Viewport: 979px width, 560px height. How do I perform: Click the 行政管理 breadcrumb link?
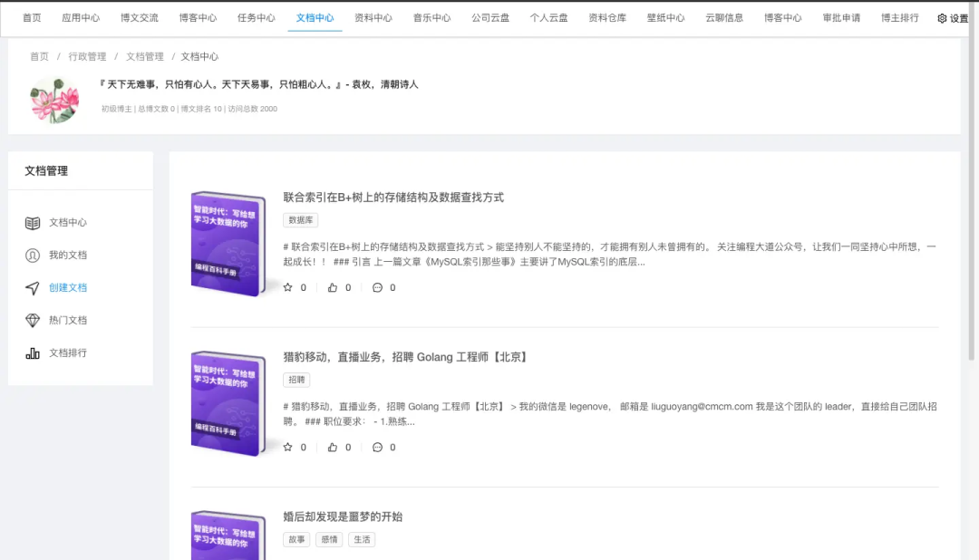[x=87, y=56]
